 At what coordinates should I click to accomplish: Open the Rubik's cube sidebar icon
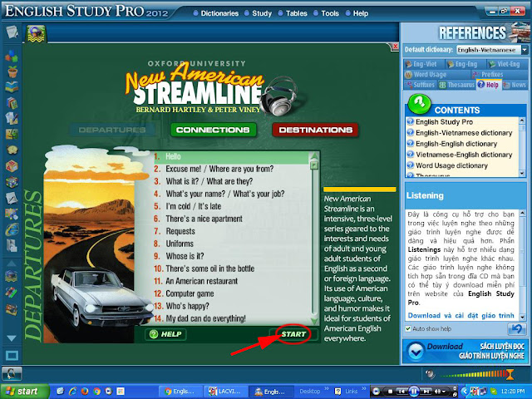tap(12, 182)
